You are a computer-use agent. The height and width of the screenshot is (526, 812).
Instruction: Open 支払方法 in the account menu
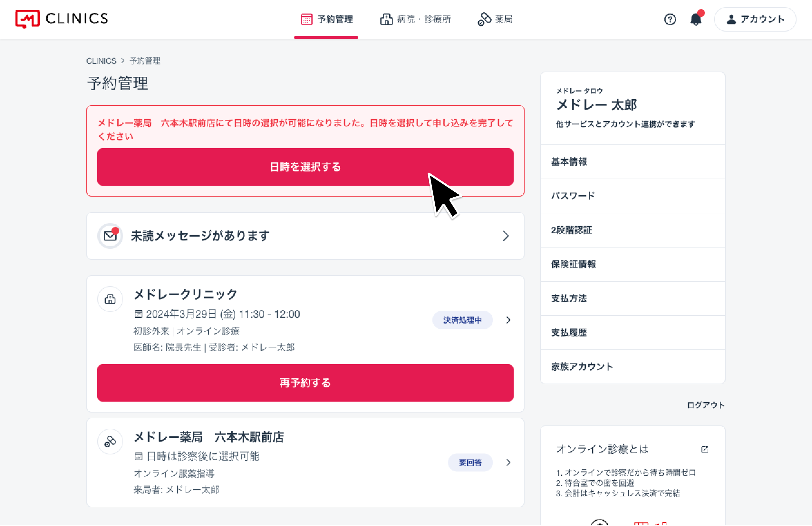tap(633, 298)
